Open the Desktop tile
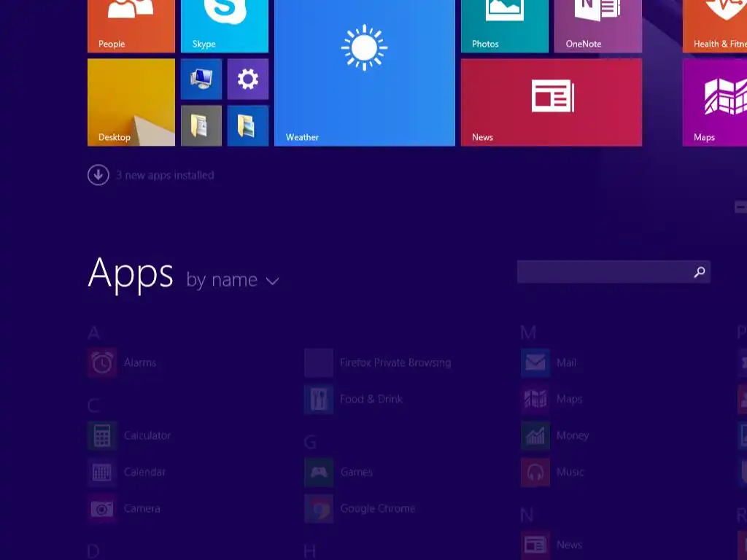Viewport: 747px width, 560px height. [x=131, y=102]
